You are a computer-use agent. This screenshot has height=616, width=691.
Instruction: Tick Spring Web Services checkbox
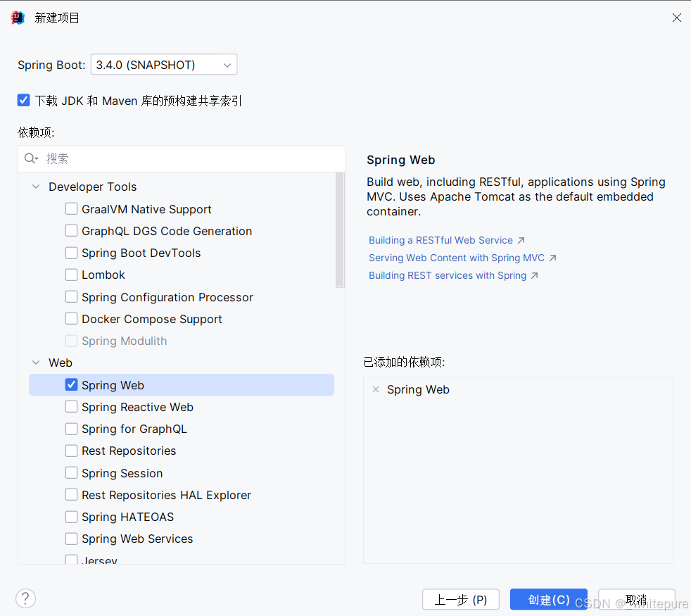point(71,539)
